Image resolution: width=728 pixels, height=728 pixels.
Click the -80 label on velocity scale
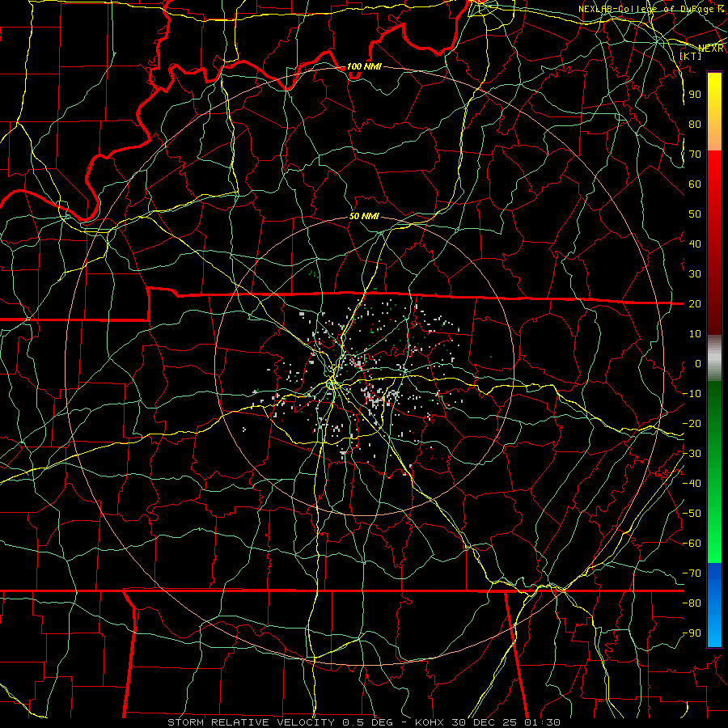pos(692,603)
